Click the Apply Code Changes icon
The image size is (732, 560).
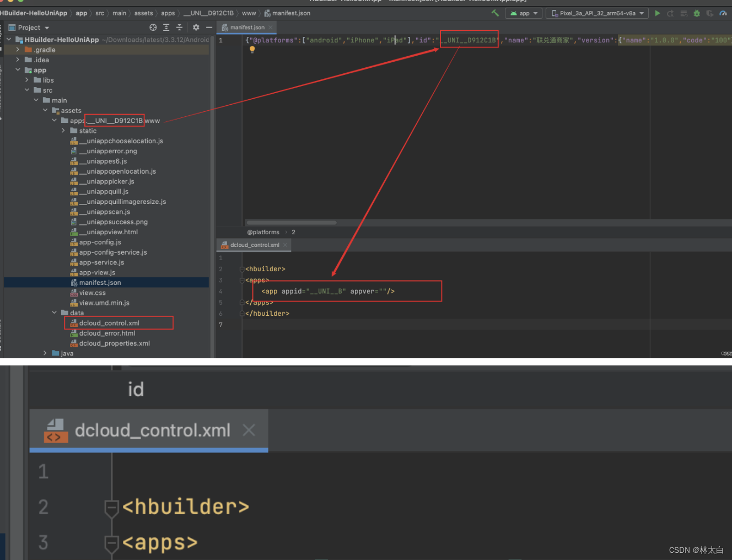tap(683, 13)
